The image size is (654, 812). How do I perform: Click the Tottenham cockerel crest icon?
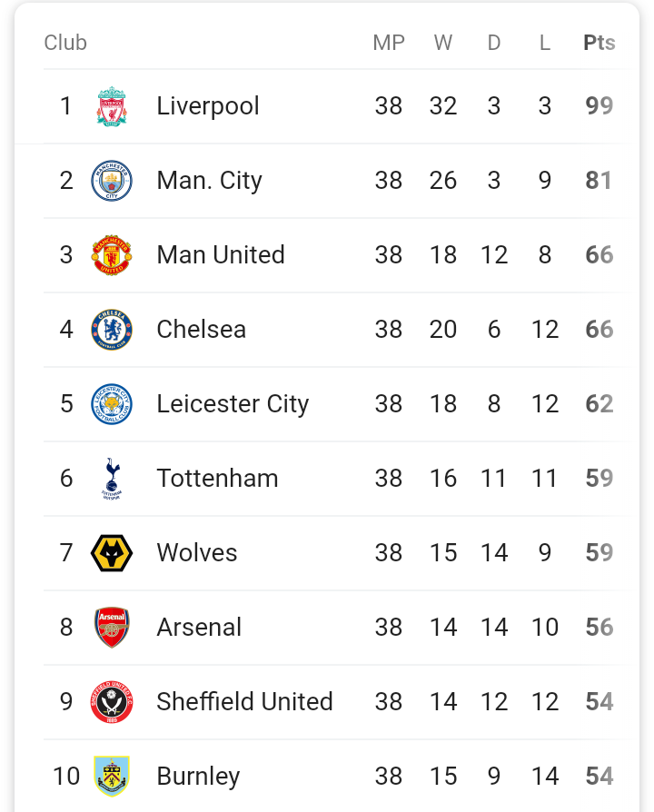click(112, 479)
